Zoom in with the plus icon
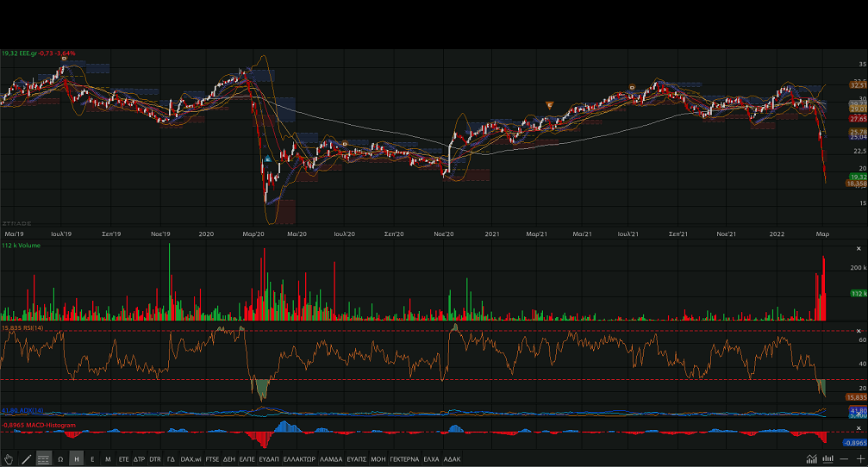868x467 pixels. (859, 459)
